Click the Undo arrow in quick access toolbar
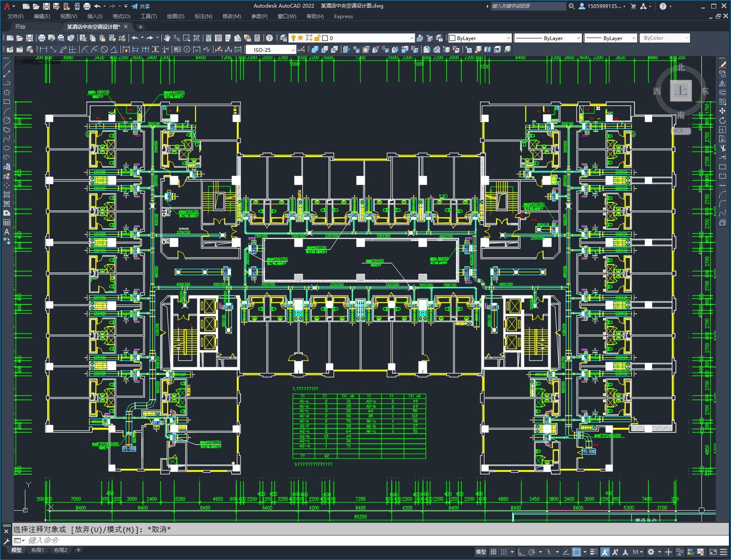This screenshot has height=560, width=731. pos(97,6)
